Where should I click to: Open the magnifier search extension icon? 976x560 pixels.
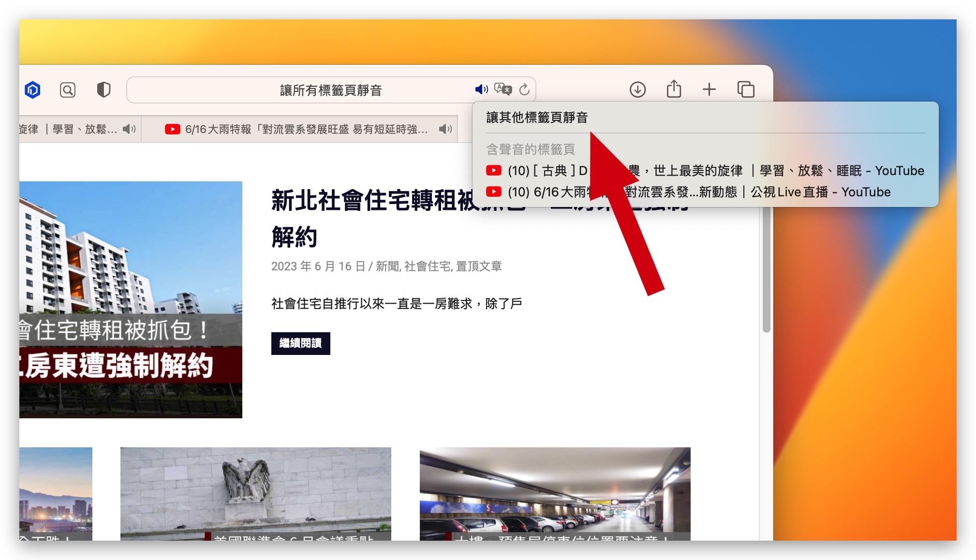[68, 90]
